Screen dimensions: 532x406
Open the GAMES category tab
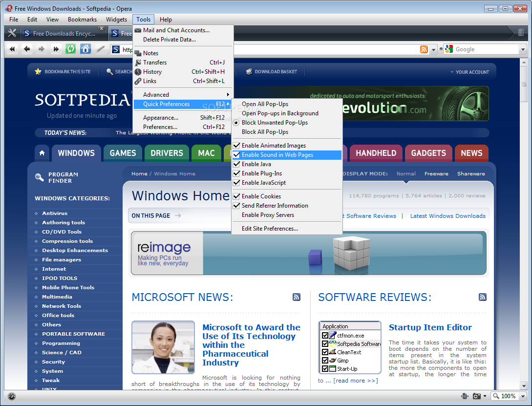[123, 153]
